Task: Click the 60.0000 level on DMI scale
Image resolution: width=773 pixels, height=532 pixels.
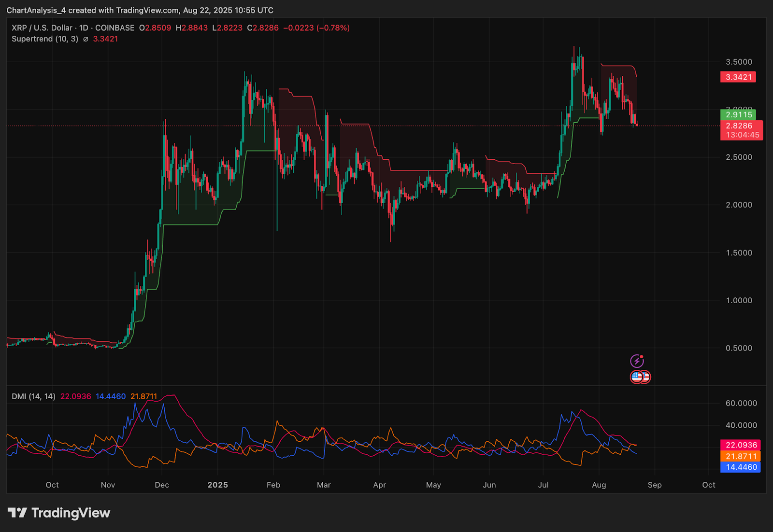Action: click(x=741, y=403)
